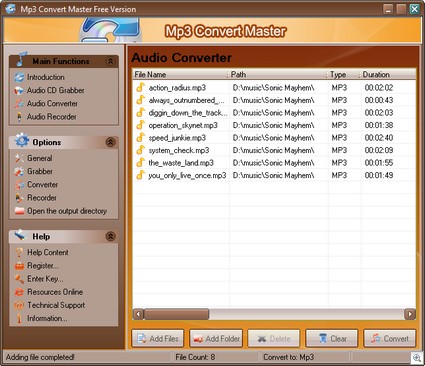Open Help Content
This screenshot has height=366, width=425.
(x=48, y=253)
